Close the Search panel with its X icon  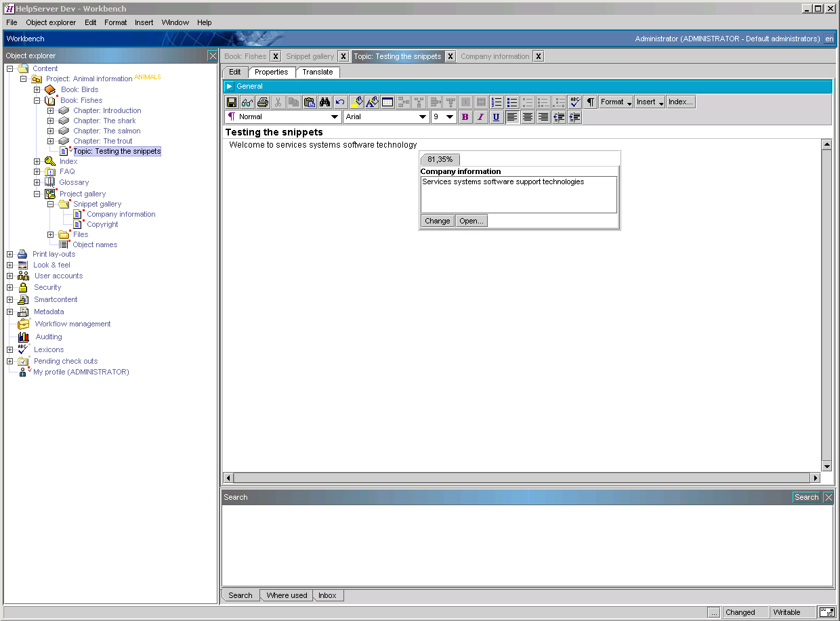[x=828, y=497]
